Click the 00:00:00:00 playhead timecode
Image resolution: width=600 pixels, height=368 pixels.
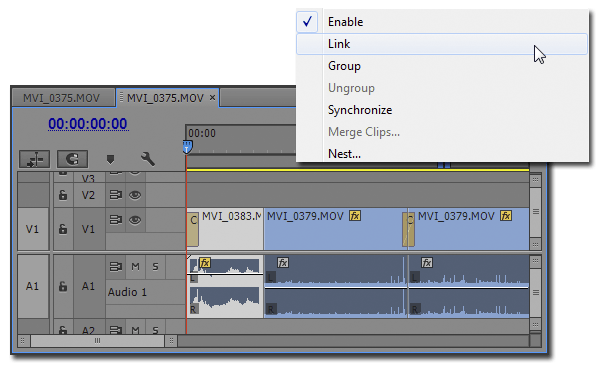(88, 124)
